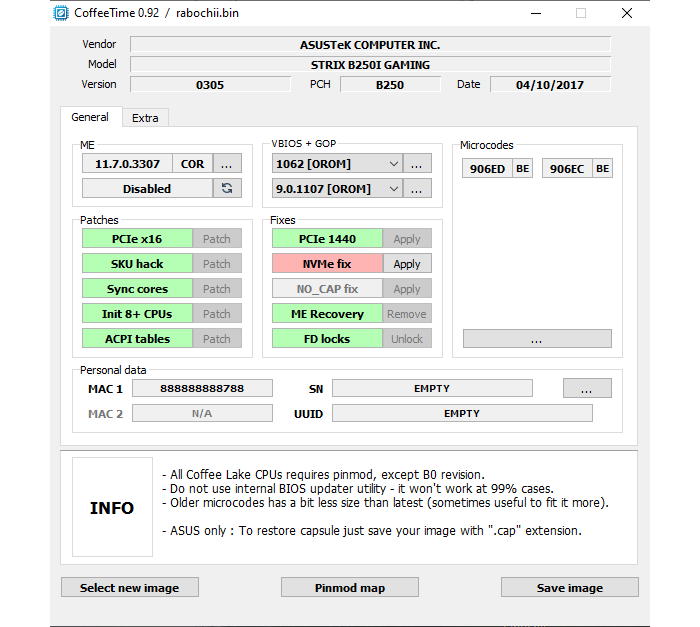Click the UUID field showing EMPTY

point(462,413)
